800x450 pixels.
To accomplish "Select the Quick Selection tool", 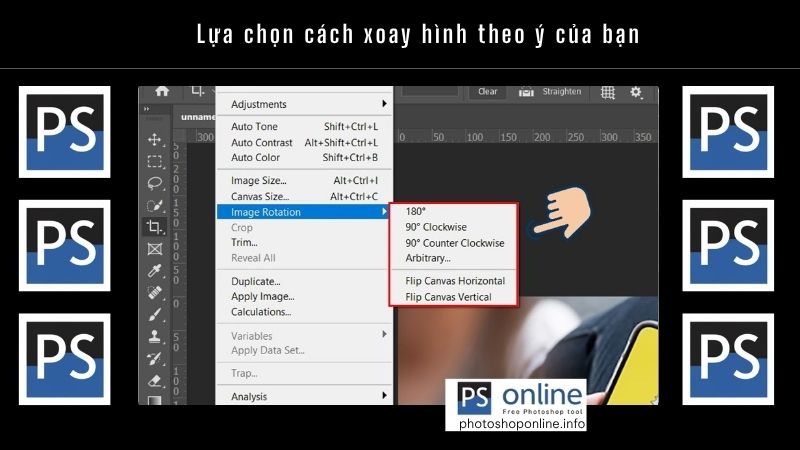I will tap(155, 205).
